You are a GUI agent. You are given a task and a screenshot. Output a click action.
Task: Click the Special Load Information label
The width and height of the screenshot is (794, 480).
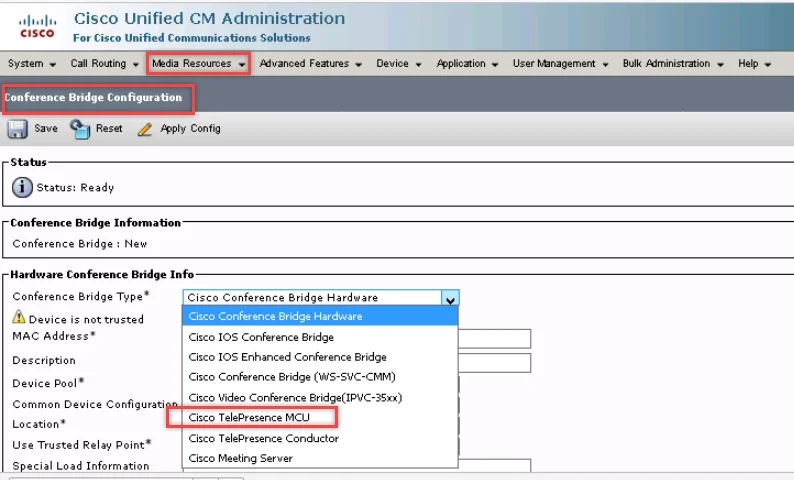[x=81, y=465]
